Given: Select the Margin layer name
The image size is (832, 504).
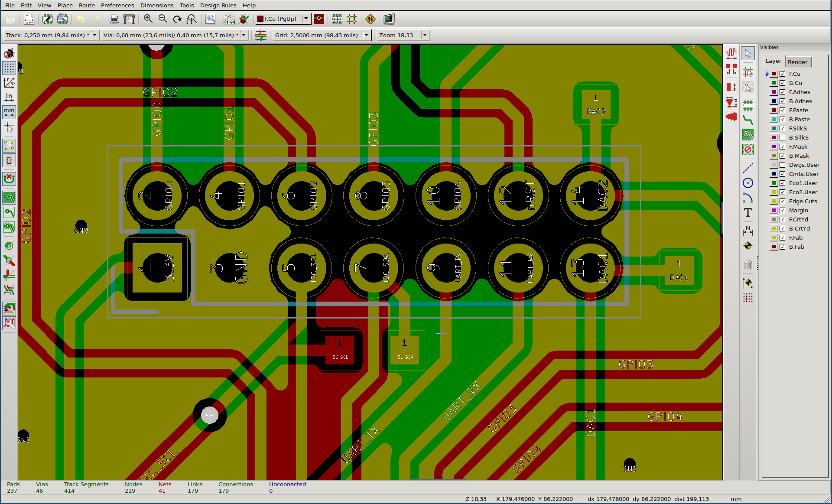Looking at the screenshot, I should click(798, 211).
